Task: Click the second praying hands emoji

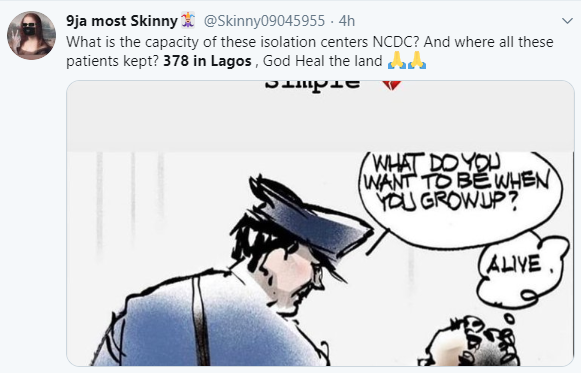Action: (417, 60)
